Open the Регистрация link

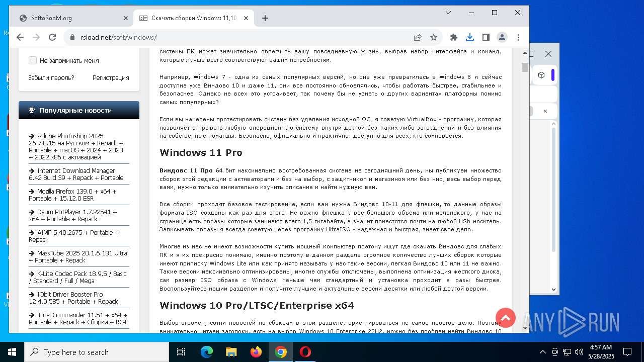(111, 78)
